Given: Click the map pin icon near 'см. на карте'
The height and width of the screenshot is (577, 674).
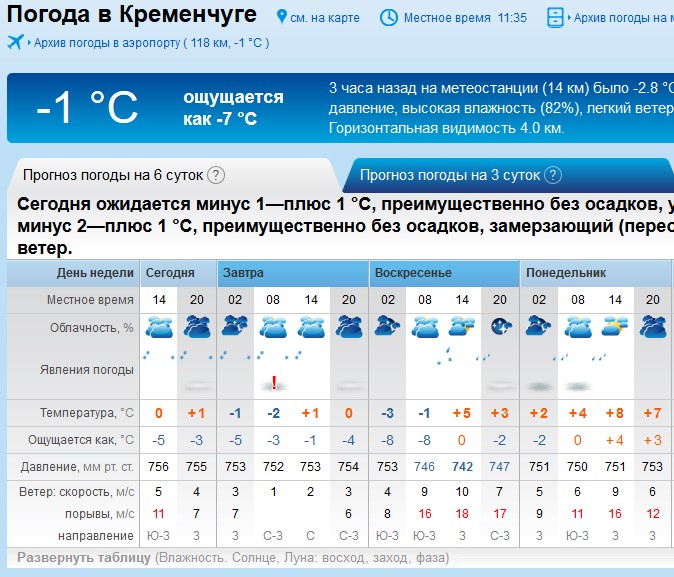Looking at the screenshot, I should (282, 18).
